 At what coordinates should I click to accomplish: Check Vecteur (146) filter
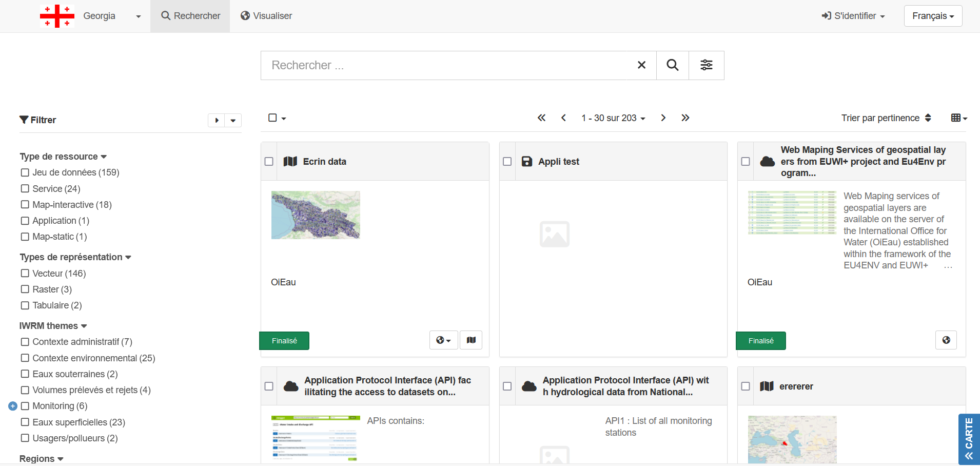25,274
